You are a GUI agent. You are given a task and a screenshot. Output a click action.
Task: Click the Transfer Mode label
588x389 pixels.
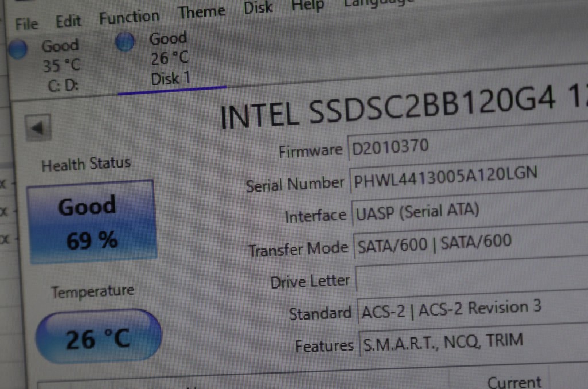pos(298,249)
